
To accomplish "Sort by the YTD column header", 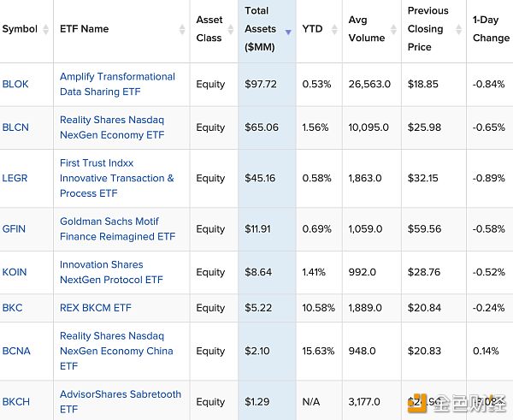I will click(x=312, y=28).
